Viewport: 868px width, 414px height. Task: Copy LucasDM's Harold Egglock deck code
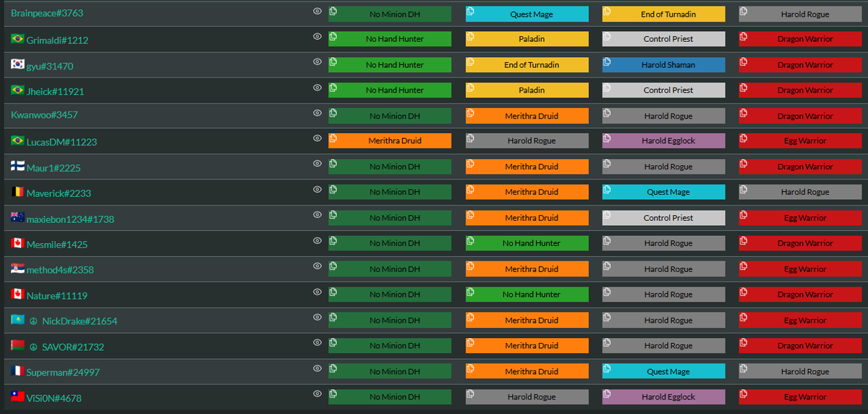click(607, 138)
